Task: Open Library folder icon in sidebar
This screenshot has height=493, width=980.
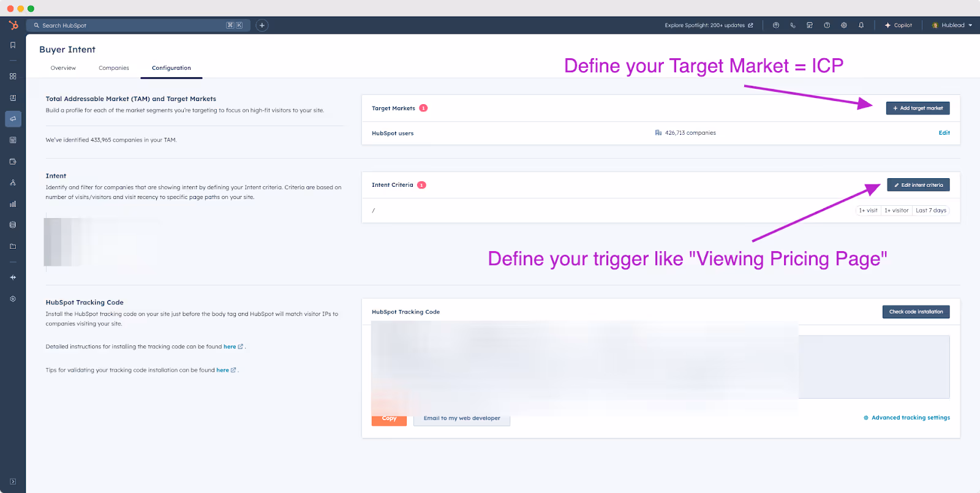Action: (x=13, y=246)
